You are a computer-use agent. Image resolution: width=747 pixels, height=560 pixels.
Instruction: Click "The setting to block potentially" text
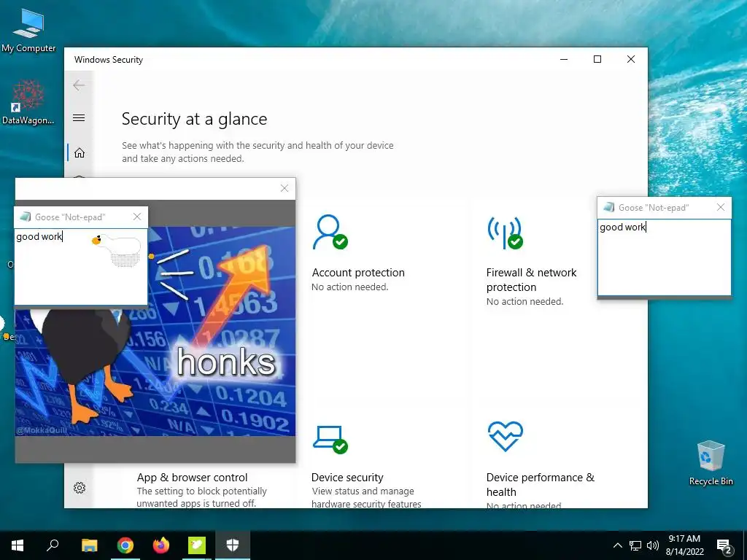pyautogui.click(x=202, y=491)
